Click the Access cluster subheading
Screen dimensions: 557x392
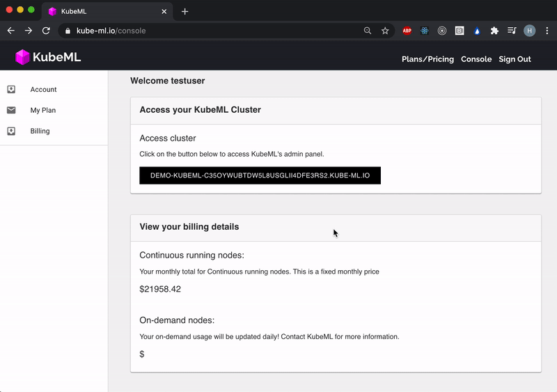(x=168, y=139)
